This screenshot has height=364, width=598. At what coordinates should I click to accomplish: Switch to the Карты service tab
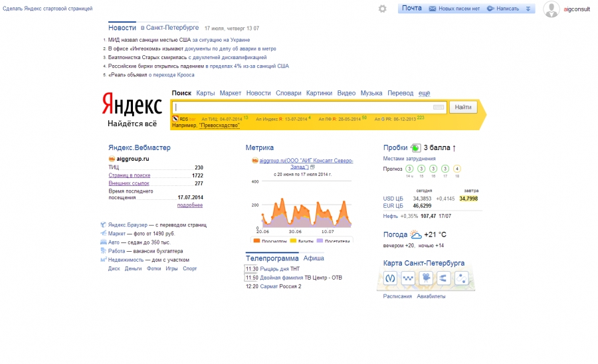205,94
